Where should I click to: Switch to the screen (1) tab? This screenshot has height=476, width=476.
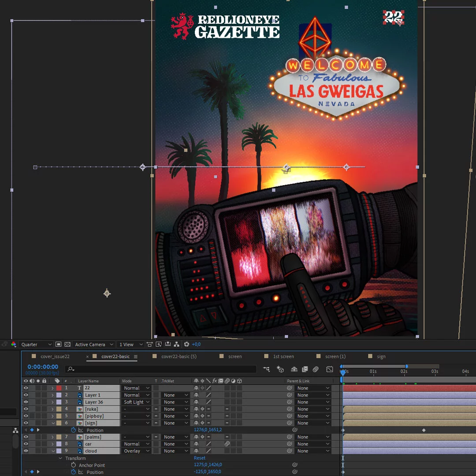coord(335,357)
